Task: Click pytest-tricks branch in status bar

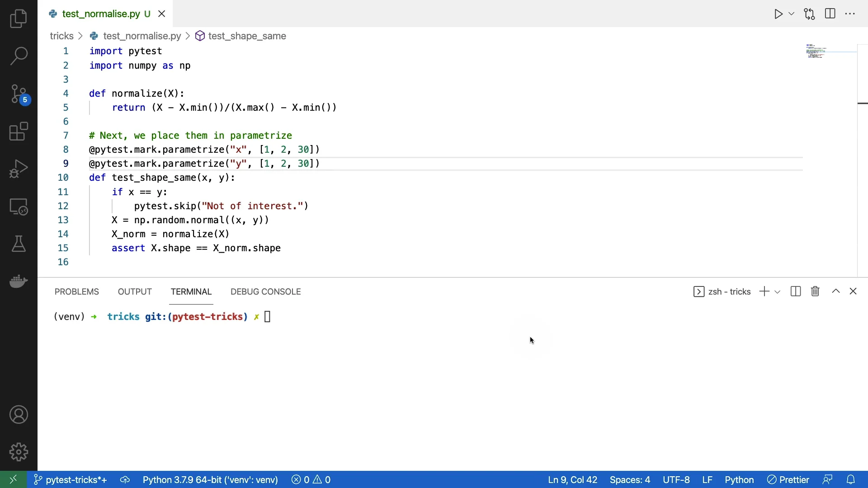Action: (71, 480)
